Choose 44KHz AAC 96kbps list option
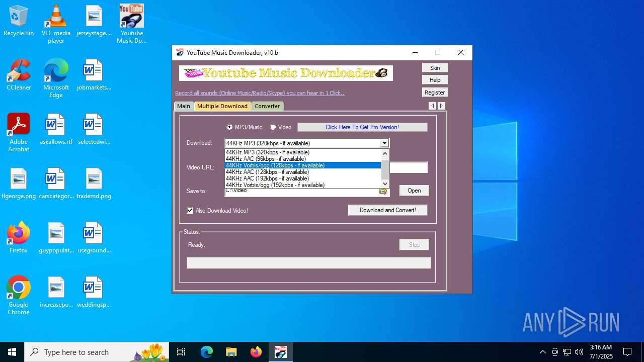The height and width of the screenshot is (362, 644). click(x=303, y=159)
